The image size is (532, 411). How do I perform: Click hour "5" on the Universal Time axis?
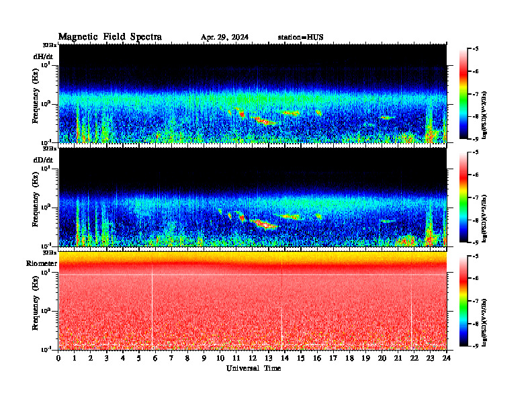tap(139, 358)
